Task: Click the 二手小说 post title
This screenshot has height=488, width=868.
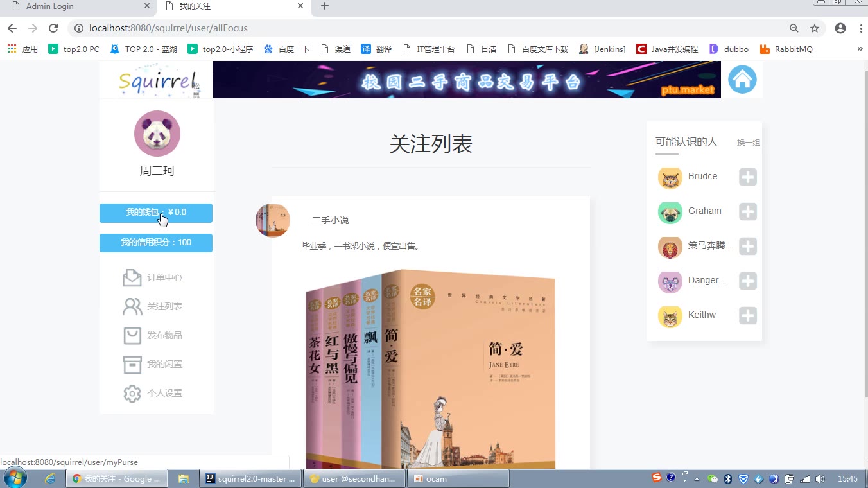Action: pyautogui.click(x=330, y=220)
